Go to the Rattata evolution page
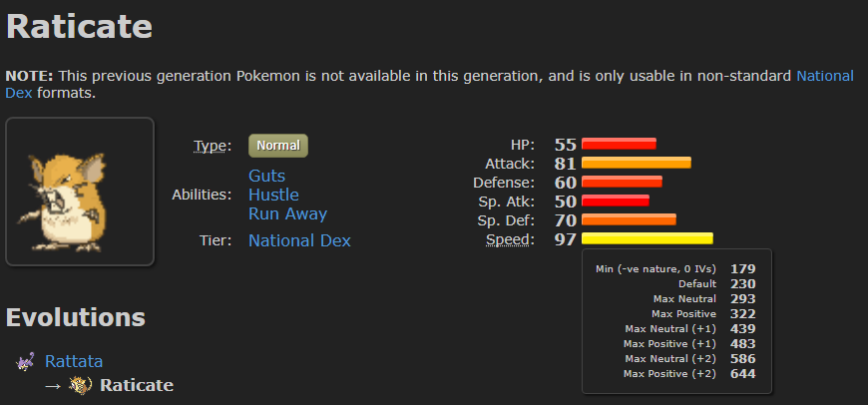Viewport: 868px width, 405px height. pyautogui.click(x=74, y=361)
